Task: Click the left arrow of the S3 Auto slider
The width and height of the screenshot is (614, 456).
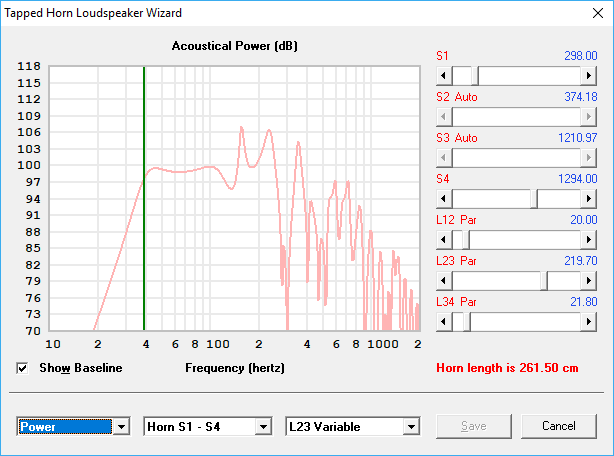Action: (x=444, y=158)
